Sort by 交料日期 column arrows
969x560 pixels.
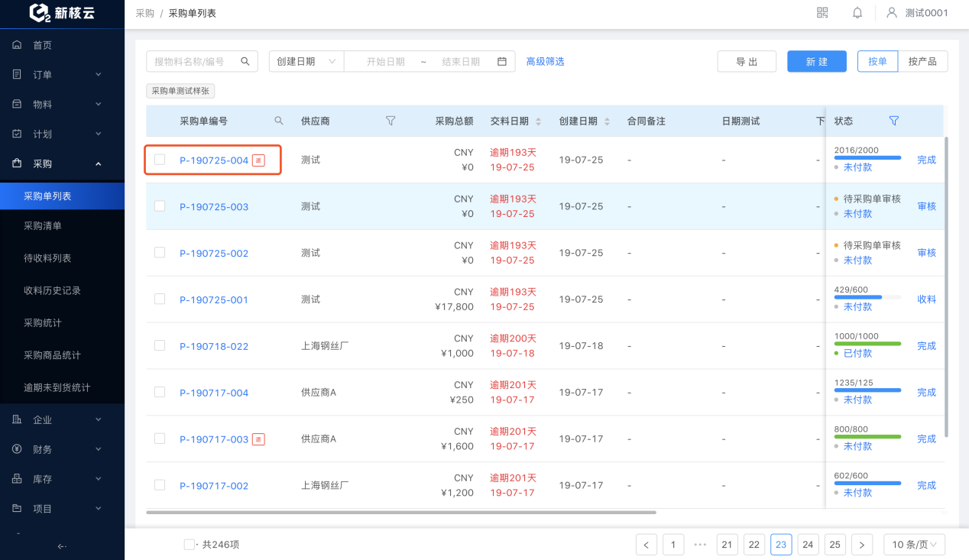click(538, 121)
